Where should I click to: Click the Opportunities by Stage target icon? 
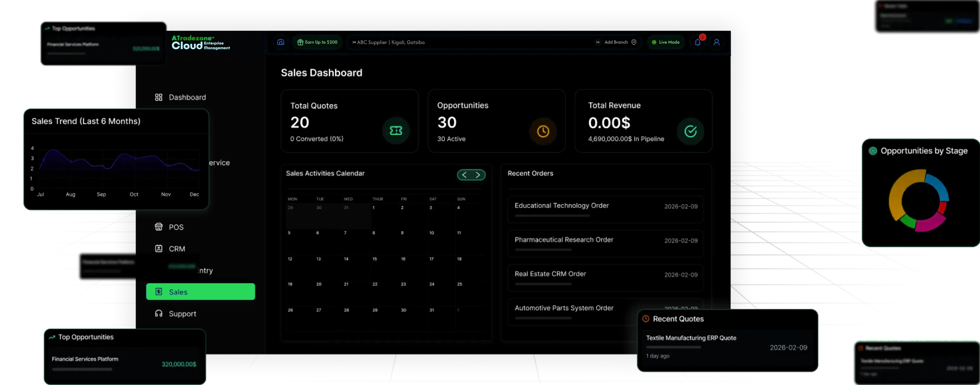(873, 151)
